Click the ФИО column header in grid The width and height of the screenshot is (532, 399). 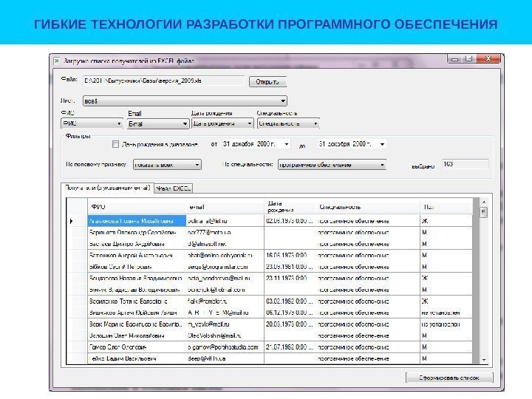click(137, 207)
